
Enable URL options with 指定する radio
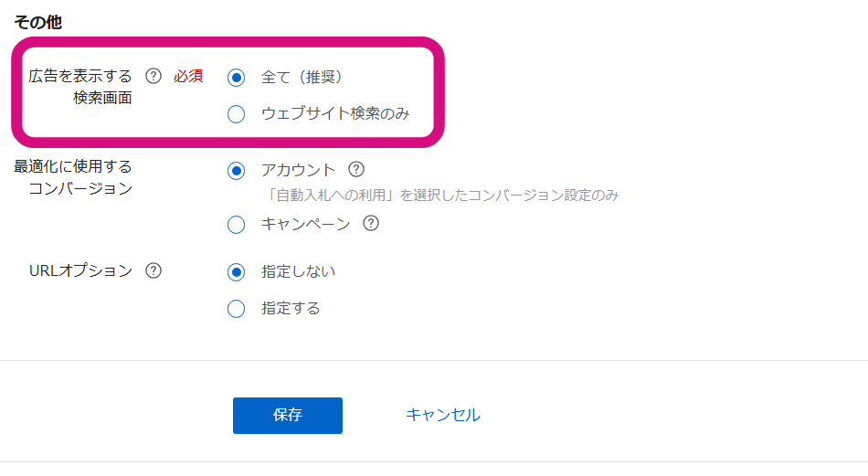coord(237,308)
